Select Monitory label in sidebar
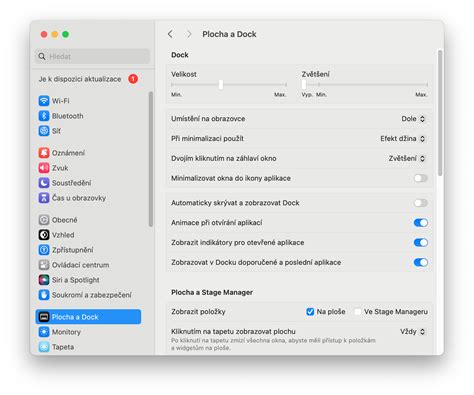The image size is (474, 395). point(66,332)
